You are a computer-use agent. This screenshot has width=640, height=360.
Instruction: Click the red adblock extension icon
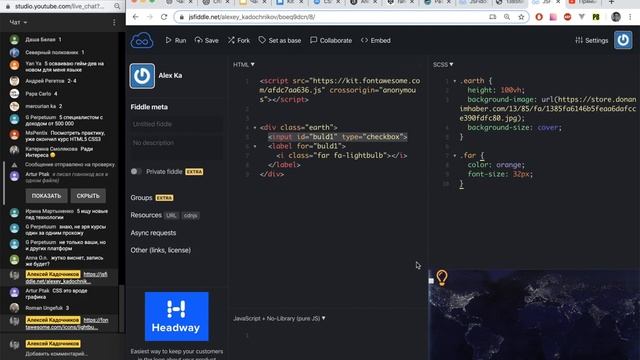point(567,17)
